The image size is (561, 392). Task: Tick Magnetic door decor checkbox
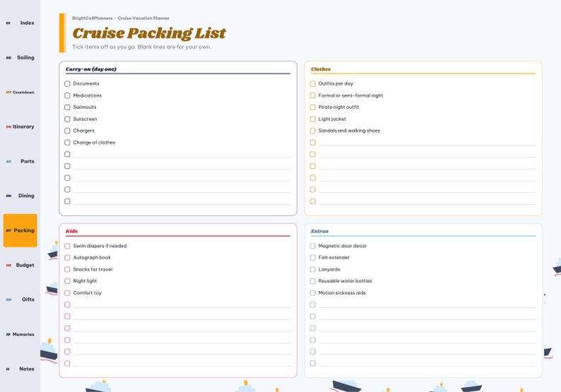point(313,246)
